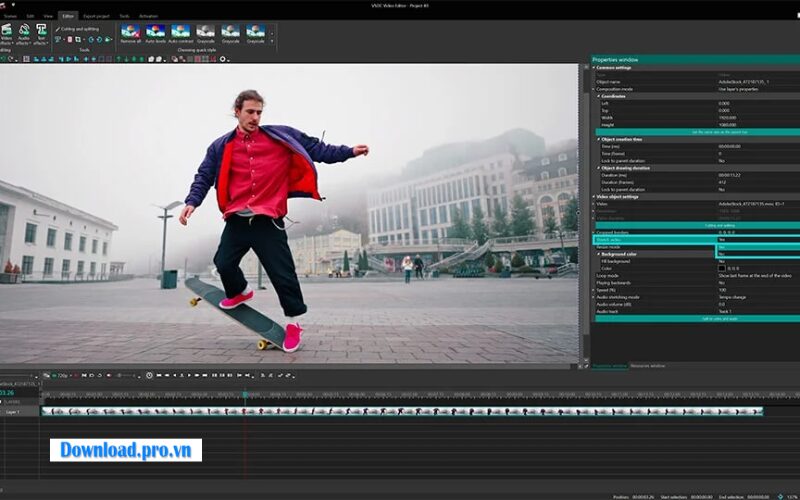Screen dimensions: 800x500
Task: Click the play button in the timeline toolbar
Action: 189,376
